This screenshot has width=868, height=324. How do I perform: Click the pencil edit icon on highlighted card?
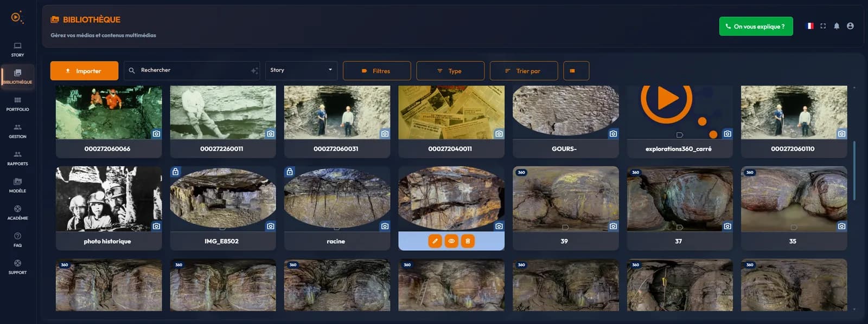(x=435, y=241)
